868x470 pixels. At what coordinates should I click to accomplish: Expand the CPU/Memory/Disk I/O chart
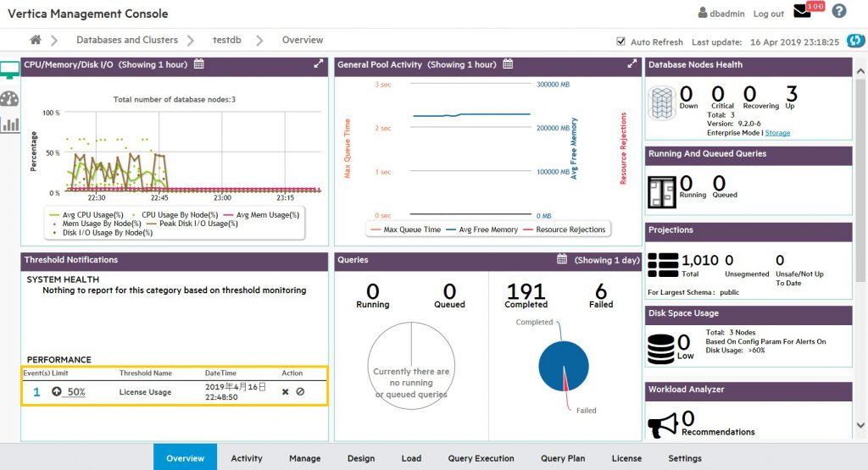pos(319,64)
